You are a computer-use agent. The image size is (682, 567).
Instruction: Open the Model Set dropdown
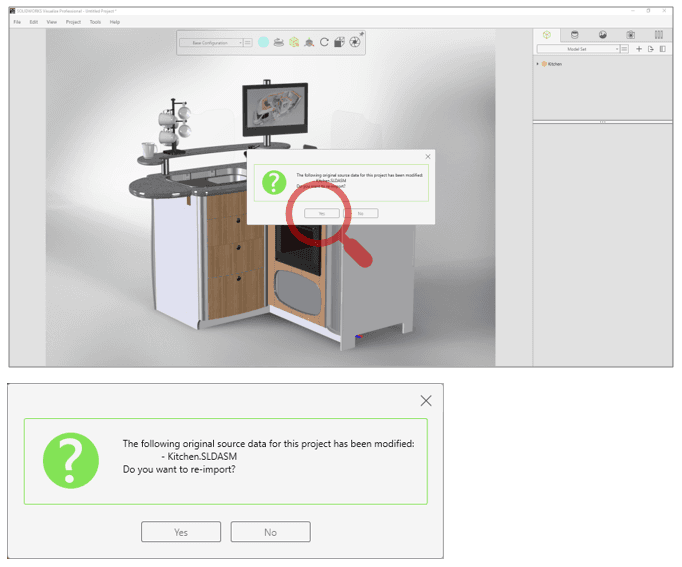(578, 49)
